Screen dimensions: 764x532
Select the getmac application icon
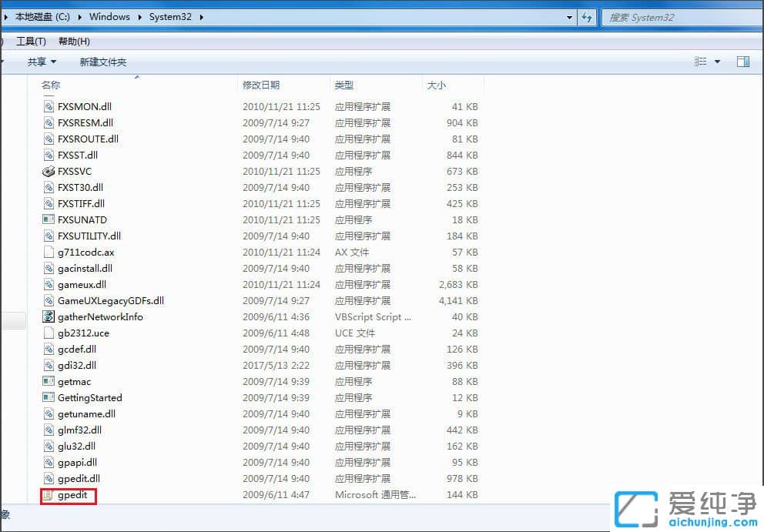48,381
